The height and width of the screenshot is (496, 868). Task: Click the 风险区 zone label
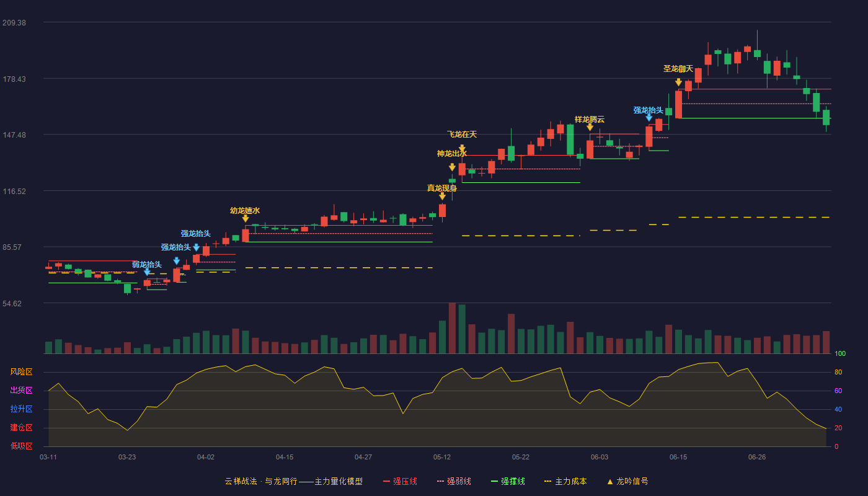coord(21,372)
